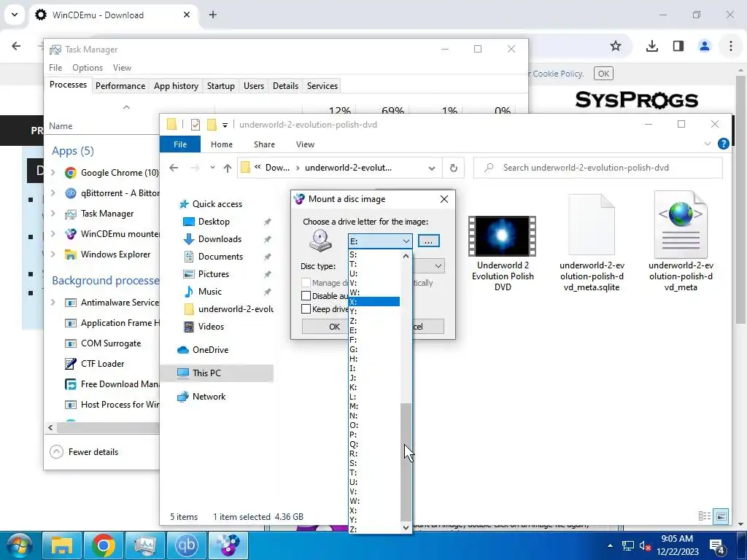Refresh the Explorer folder view

coord(453,168)
